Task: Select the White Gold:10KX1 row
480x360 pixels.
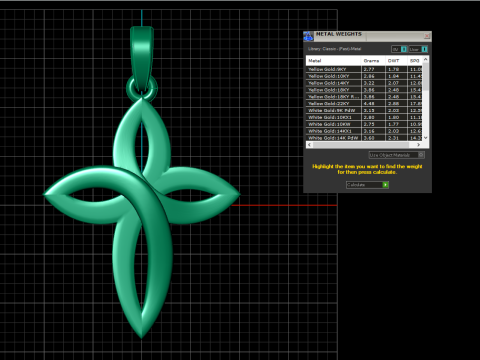Action: 364,117
